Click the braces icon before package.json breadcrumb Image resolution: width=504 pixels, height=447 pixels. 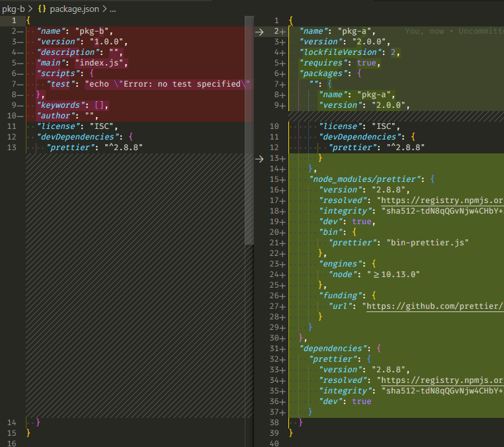click(42, 9)
